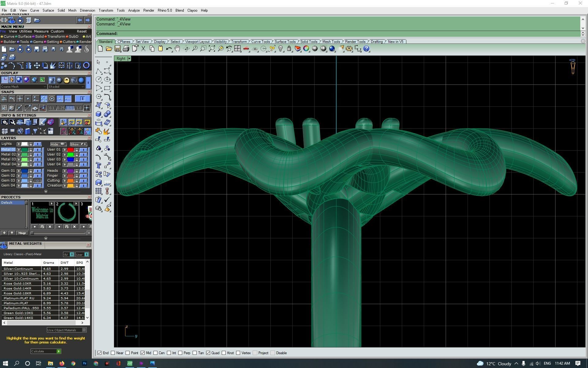Select the Box solid tool
Image resolution: width=588 pixels, height=368 pixels.
[99, 114]
